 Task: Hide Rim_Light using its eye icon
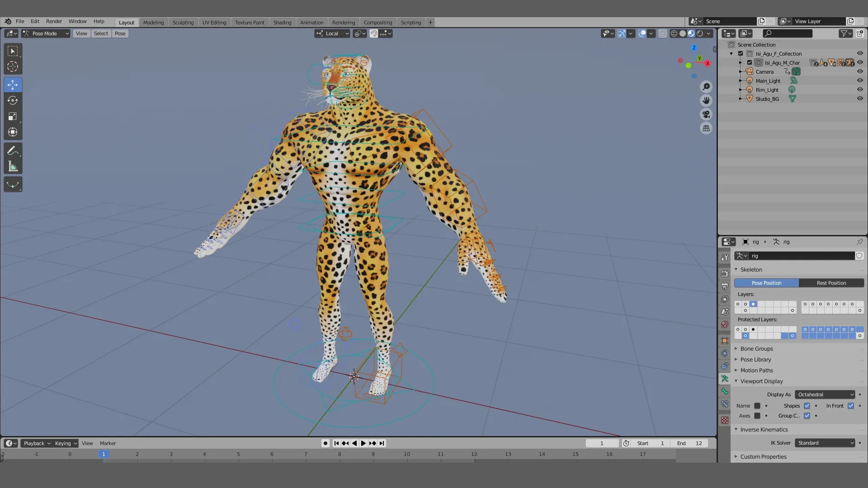[x=860, y=89]
